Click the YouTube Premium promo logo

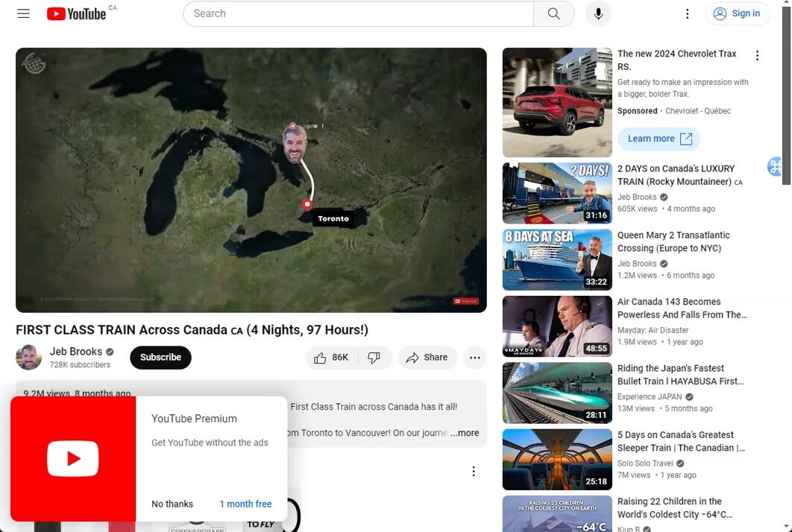point(73,458)
